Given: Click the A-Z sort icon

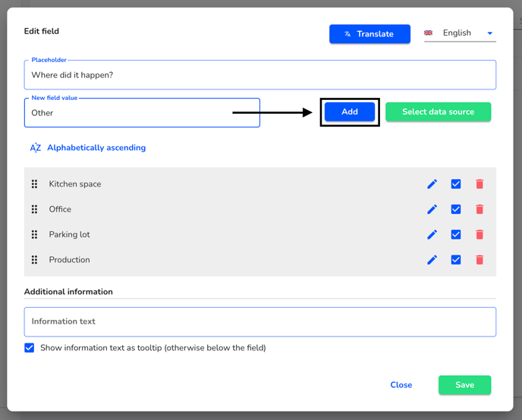Looking at the screenshot, I should tap(36, 147).
